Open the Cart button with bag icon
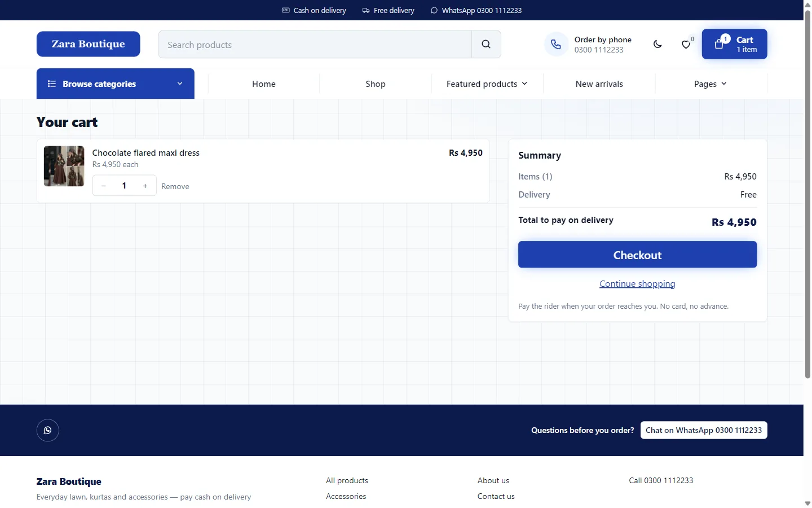This screenshot has width=812, height=508. (734, 44)
